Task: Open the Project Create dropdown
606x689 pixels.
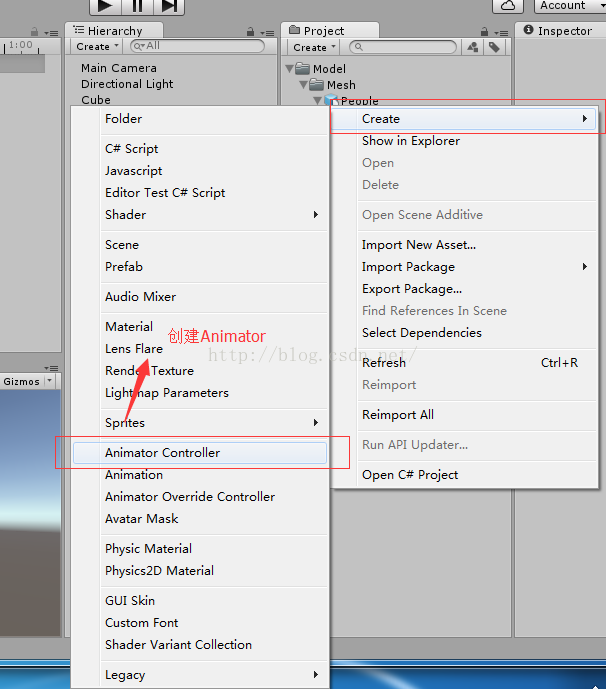Action: click(314, 47)
